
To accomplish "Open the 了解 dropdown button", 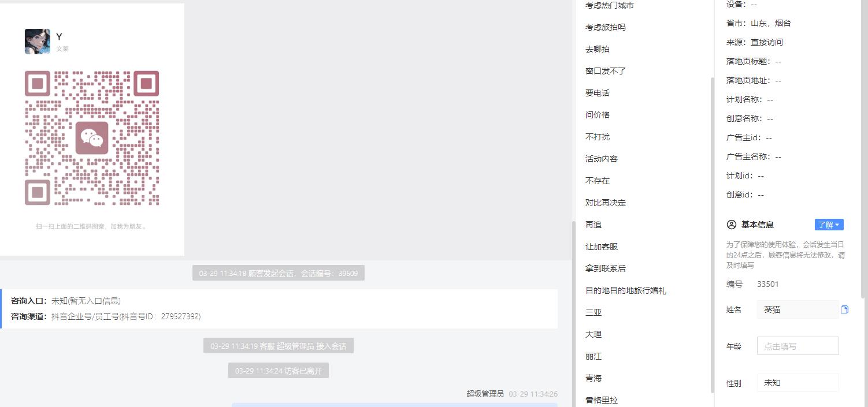I will pos(829,225).
